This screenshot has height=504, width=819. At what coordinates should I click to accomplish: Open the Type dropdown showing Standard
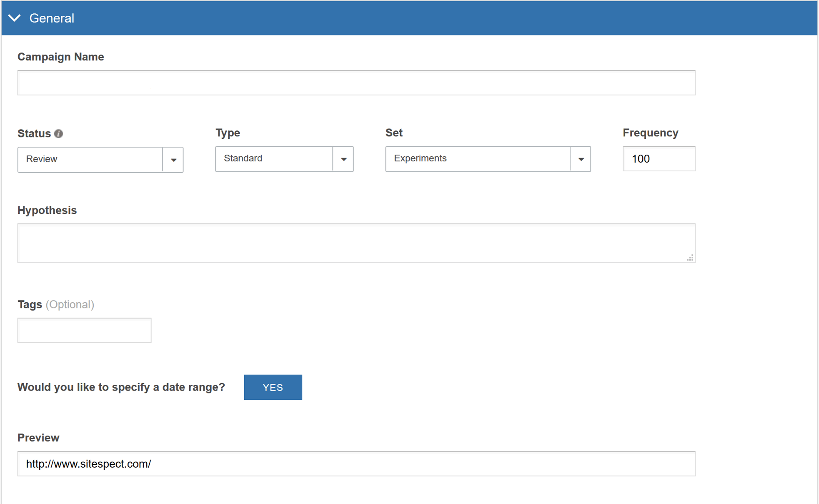click(284, 158)
